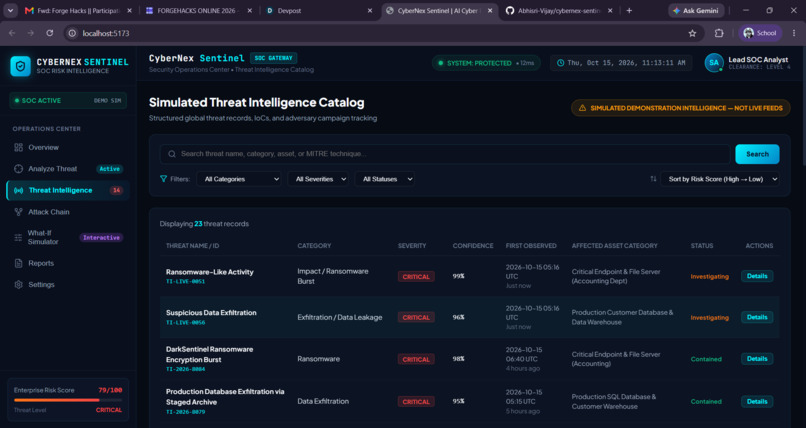
Task: Open the All Statuses dropdown
Action: [385, 179]
